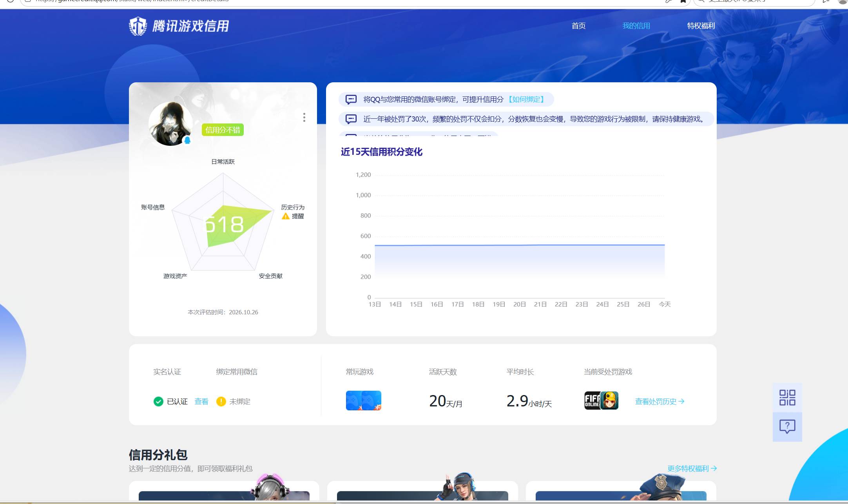
Task: Click the pink-headphone girl gift card
Action: [x=224, y=491]
